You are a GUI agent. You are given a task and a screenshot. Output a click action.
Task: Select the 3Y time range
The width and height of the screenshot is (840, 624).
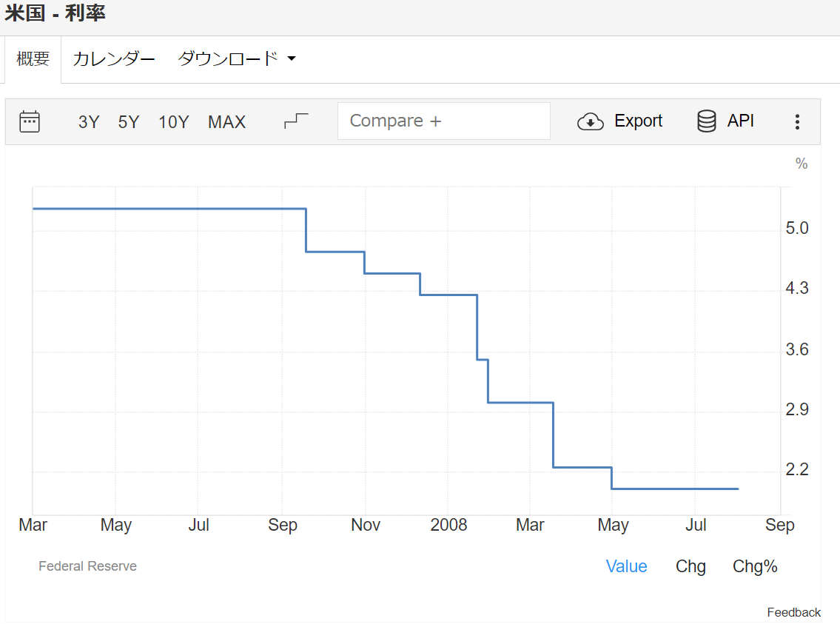tap(89, 122)
